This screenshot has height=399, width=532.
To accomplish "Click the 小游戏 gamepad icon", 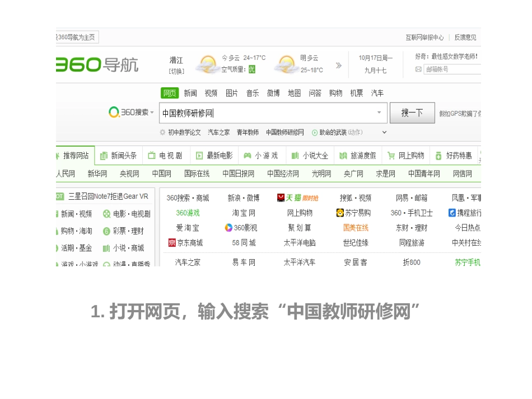I will [x=248, y=156].
